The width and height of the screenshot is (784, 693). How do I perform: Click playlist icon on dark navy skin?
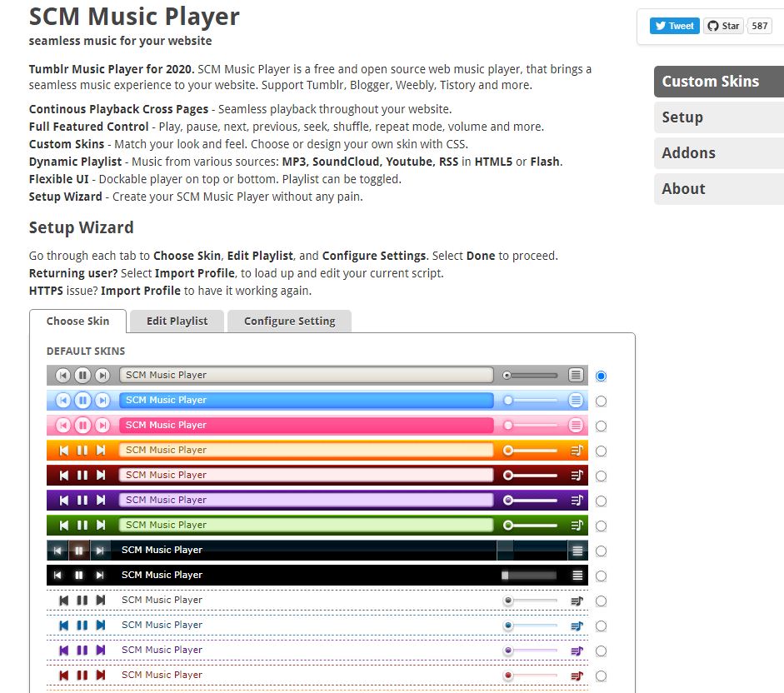pos(577,551)
